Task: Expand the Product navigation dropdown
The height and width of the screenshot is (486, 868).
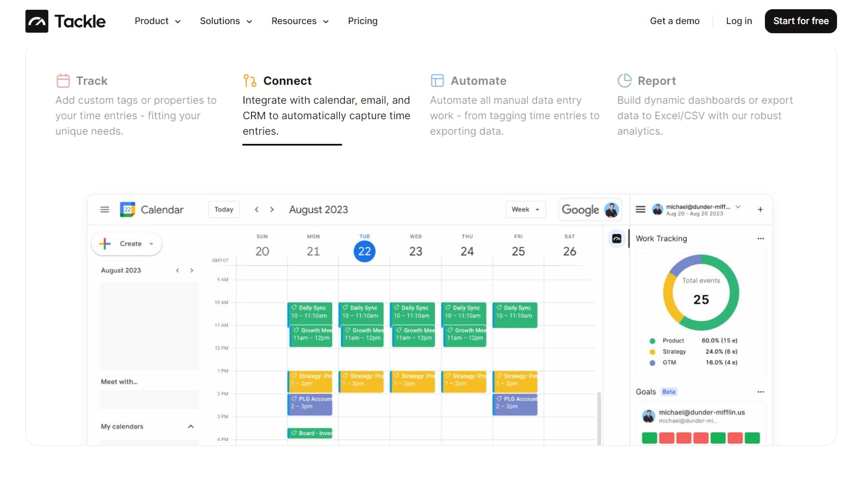Action: pos(157,21)
